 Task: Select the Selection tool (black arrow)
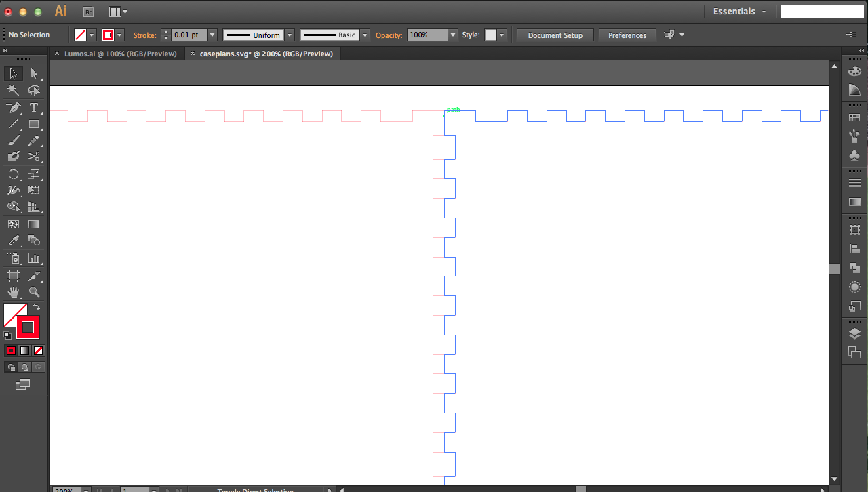click(x=14, y=74)
